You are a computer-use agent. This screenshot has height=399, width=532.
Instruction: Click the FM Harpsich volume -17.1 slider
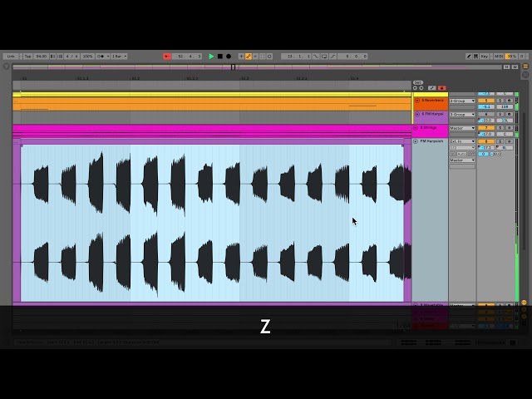(486, 148)
